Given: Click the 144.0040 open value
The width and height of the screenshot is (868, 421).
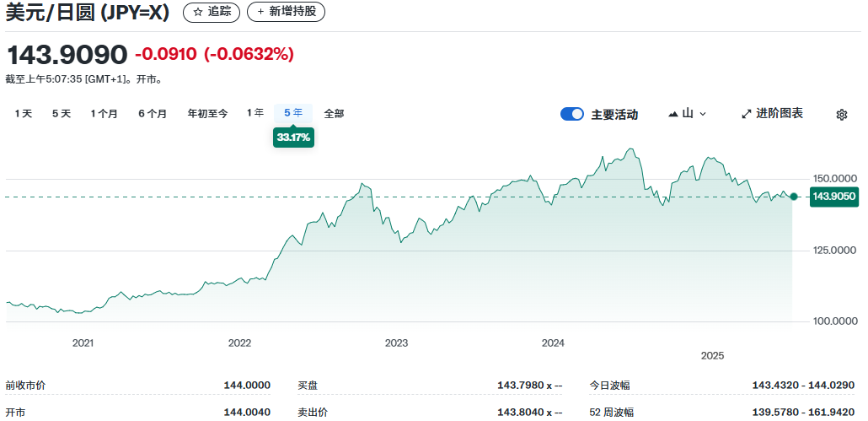Looking at the screenshot, I should pos(247,413).
